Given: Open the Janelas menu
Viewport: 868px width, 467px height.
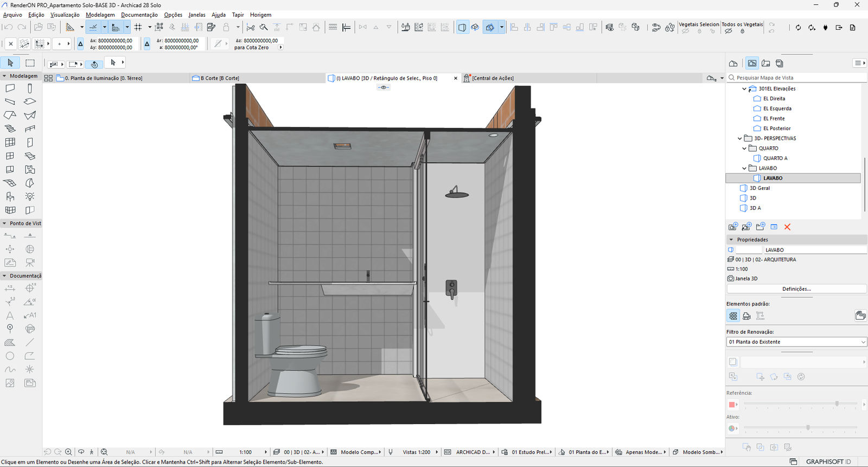Looking at the screenshot, I should 197,15.
